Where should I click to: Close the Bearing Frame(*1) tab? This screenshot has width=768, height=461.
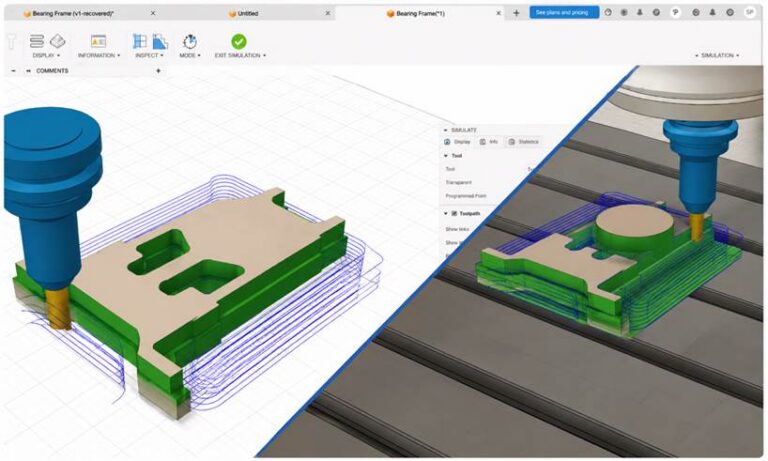pyautogui.click(x=498, y=13)
